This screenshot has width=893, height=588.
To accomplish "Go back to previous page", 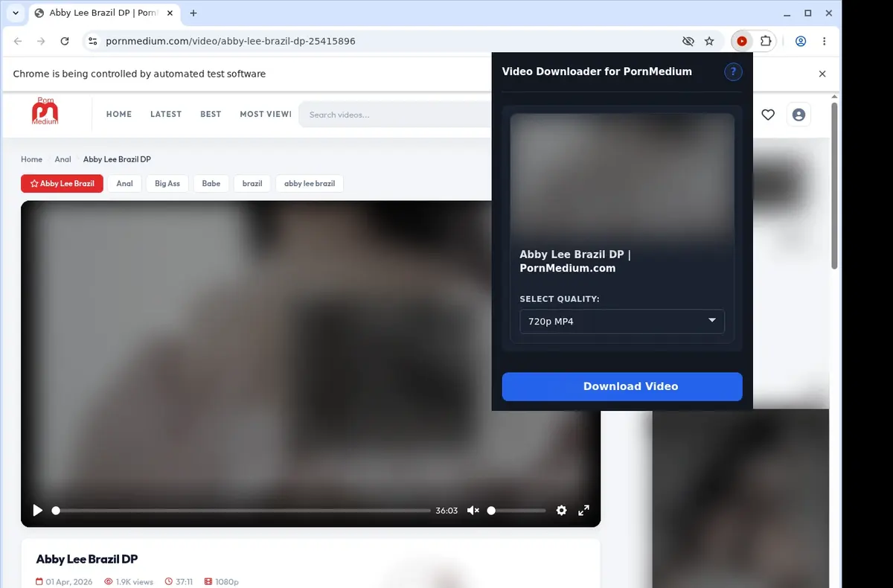I will click(18, 42).
